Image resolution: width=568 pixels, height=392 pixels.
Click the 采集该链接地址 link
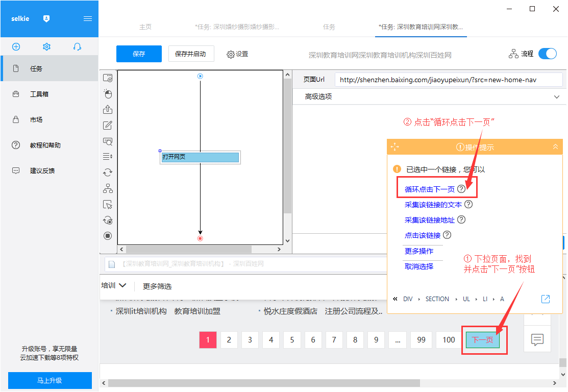429,220
